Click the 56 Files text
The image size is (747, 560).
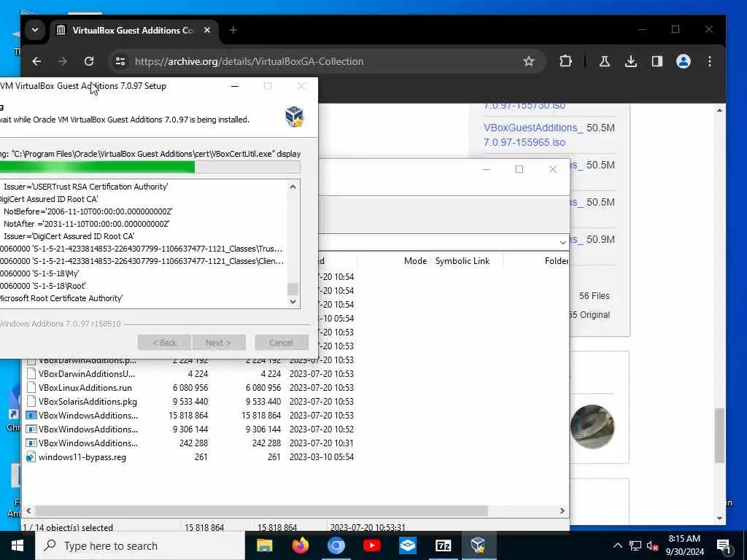pos(594,296)
